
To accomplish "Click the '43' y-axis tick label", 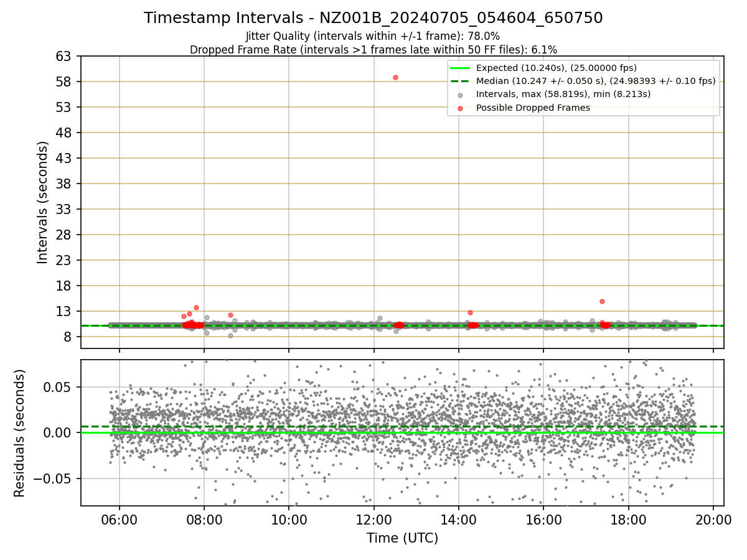I will (x=63, y=159).
